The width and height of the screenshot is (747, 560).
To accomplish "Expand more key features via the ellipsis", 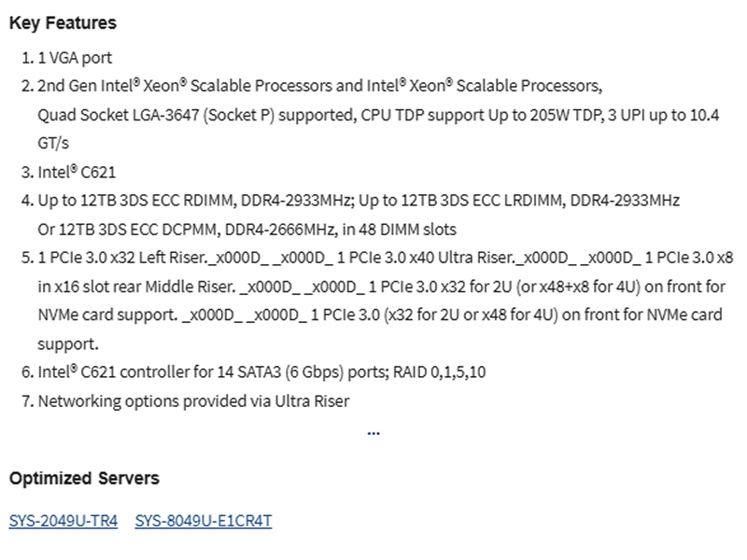I will (373, 433).
